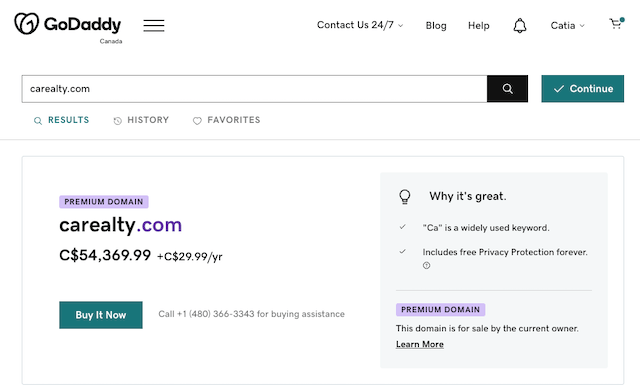The width and height of the screenshot is (640, 392).
Task: Click the carealty.com domain heading
Action: point(120,225)
